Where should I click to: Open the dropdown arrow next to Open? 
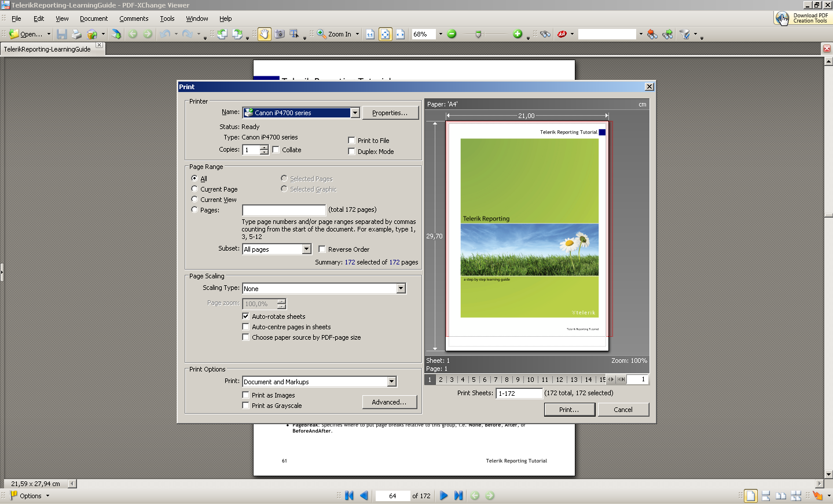point(49,34)
